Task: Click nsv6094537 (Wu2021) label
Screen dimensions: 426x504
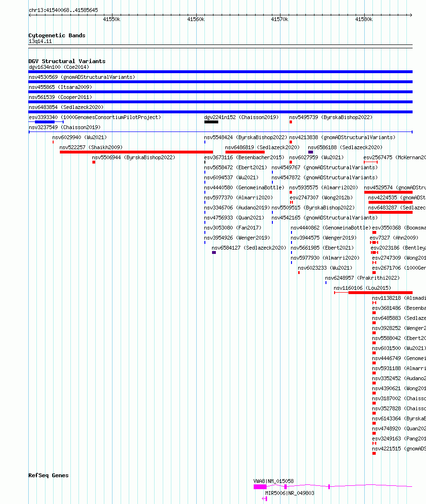Action: [231, 177]
